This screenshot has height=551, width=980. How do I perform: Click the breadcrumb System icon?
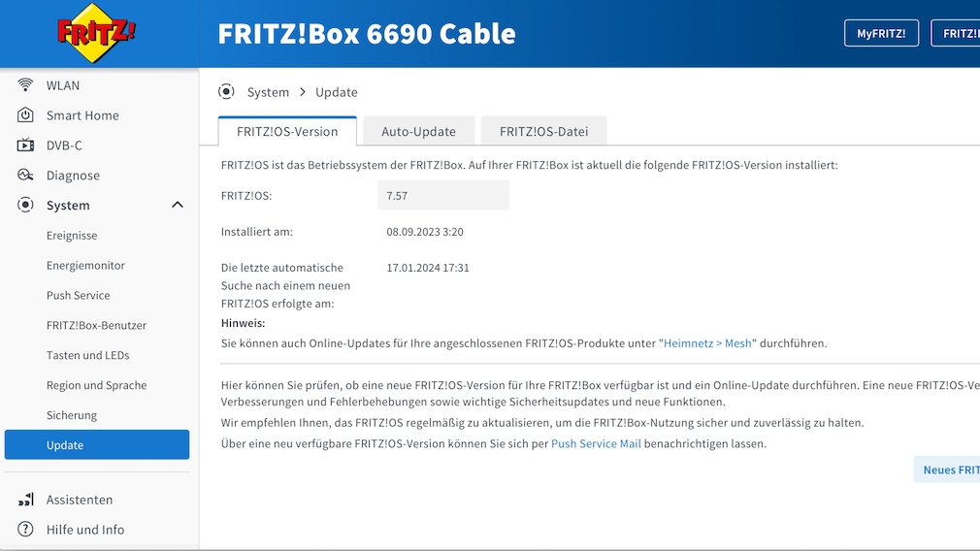pos(226,92)
